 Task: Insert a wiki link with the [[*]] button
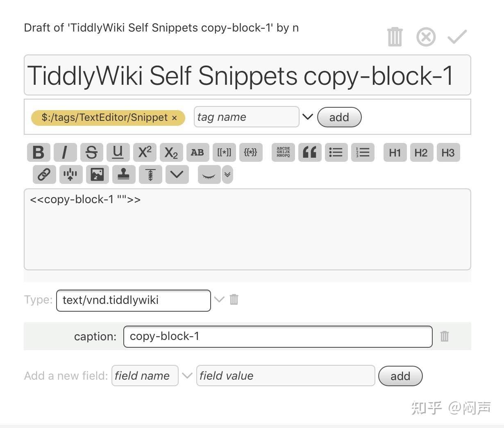[x=224, y=153]
